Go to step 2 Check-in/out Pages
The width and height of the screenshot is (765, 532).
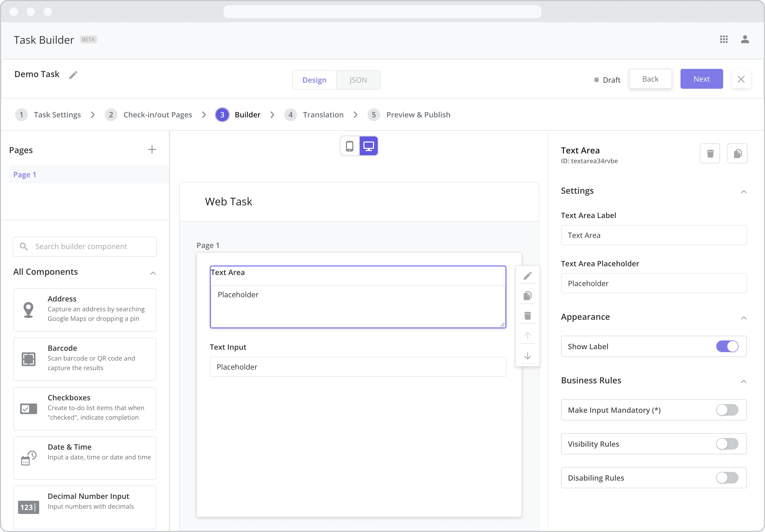148,115
